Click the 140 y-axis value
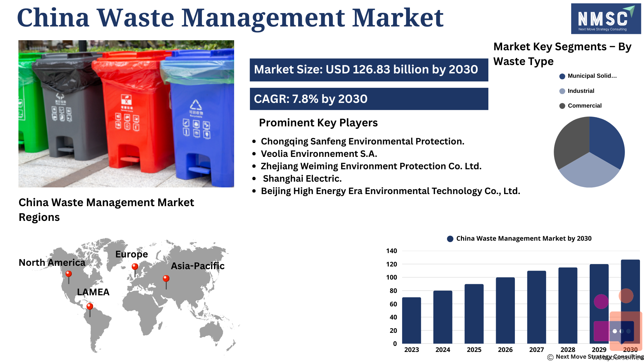 point(391,251)
